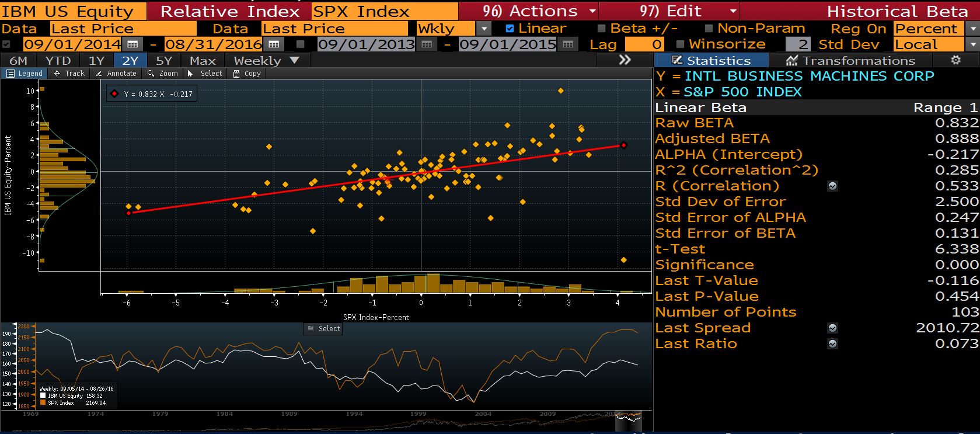Click the double-chevron expand arrows above the chart
This screenshot has height=434, width=980.
625,60
